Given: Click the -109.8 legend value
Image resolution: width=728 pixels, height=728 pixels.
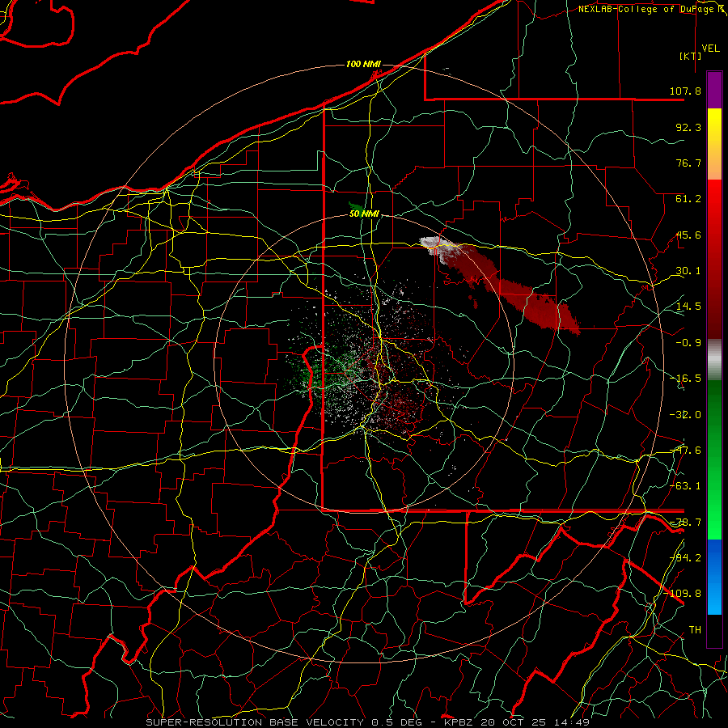Looking at the screenshot, I should point(683,594).
